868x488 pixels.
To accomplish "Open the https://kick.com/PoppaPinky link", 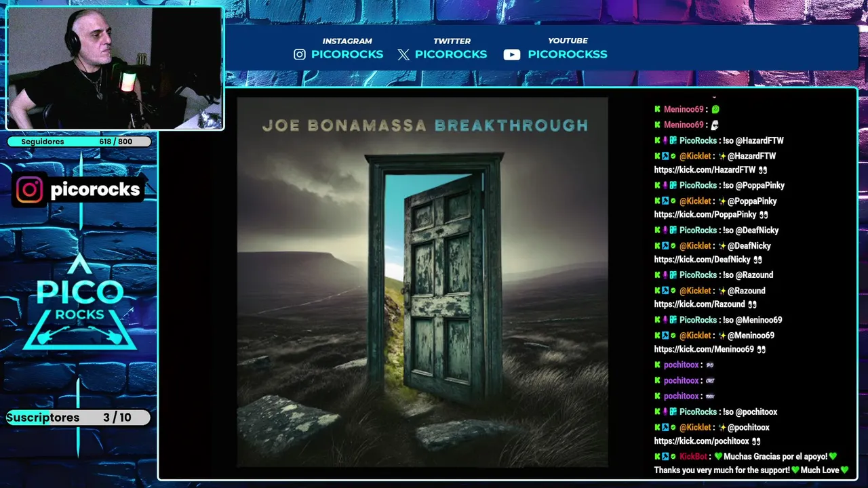I will tap(705, 215).
